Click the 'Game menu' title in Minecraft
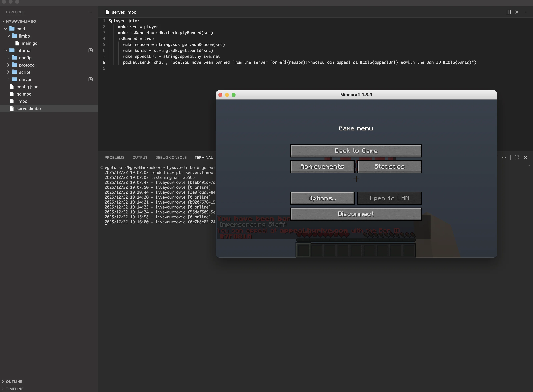 356,128
